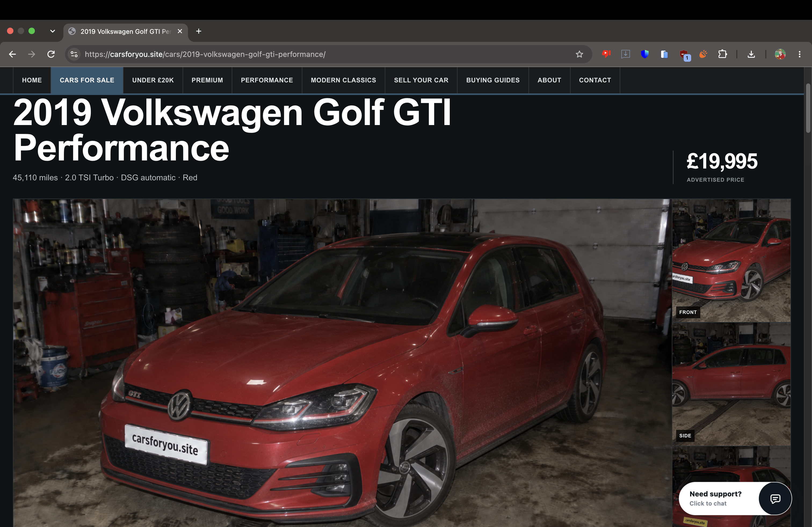Click the blue document extension icon

[x=664, y=54]
